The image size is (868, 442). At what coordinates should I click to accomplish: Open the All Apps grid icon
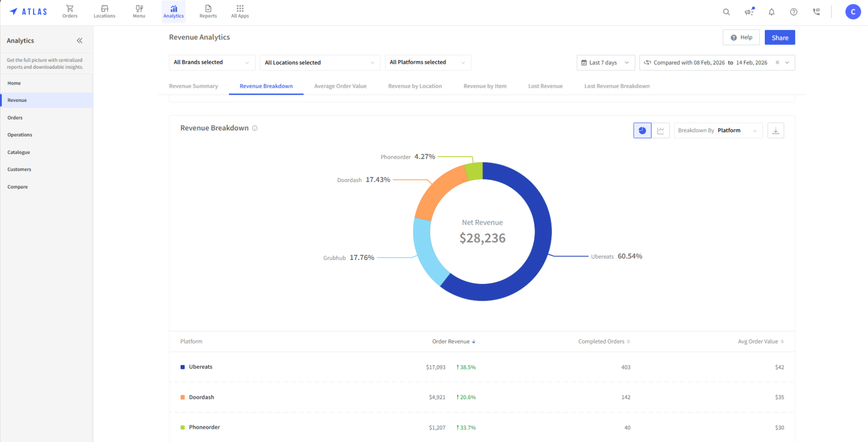(x=240, y=11)
